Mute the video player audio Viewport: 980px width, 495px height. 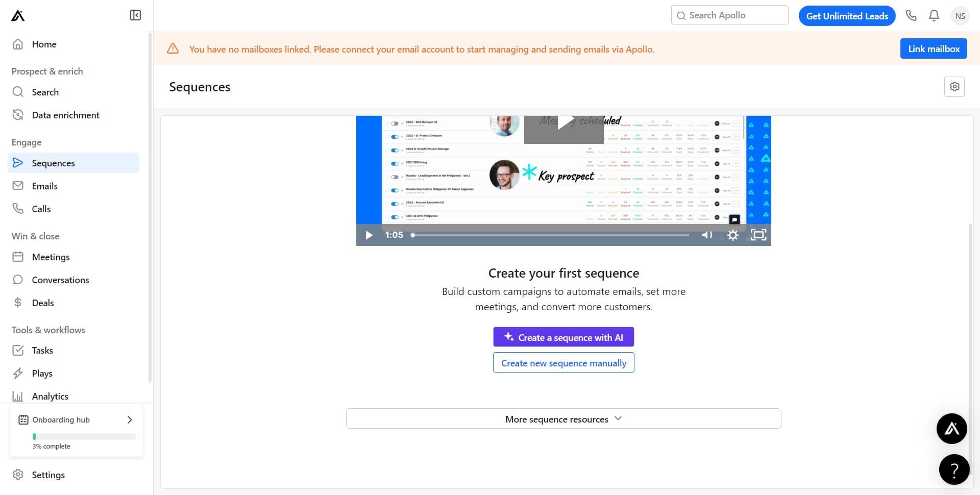tap(707, 235)
